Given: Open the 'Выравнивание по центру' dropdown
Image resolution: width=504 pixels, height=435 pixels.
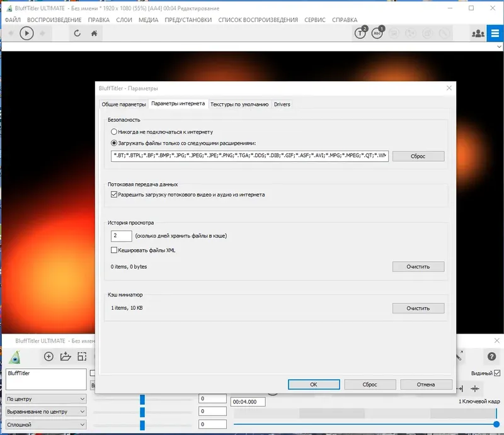Looking at the screenshot, I should [x=46, y=412].
